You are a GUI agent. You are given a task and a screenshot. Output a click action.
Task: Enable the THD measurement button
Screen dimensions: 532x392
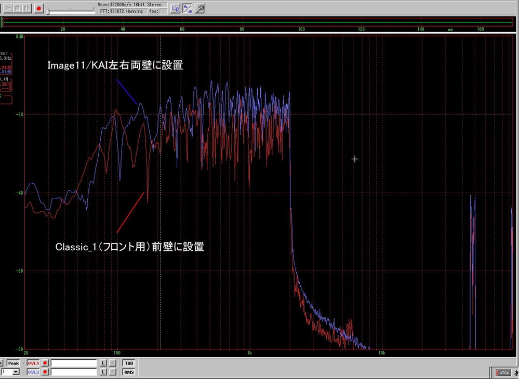(129, 363)
